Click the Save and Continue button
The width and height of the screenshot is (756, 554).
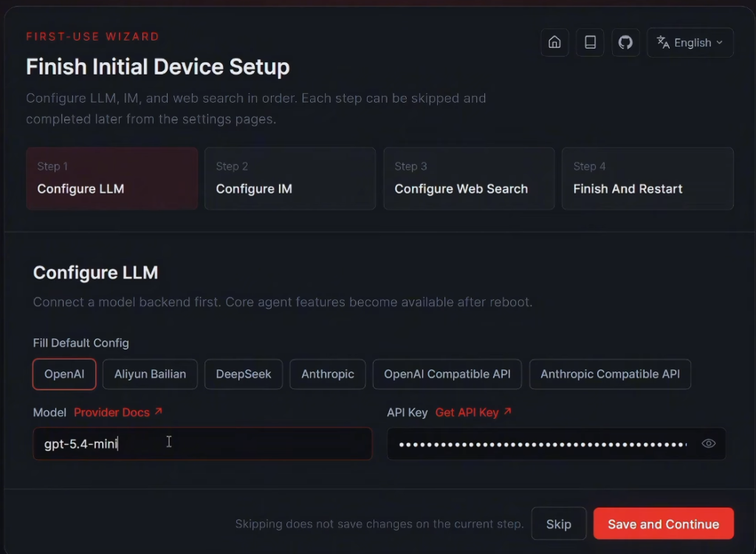click(664, 524)
